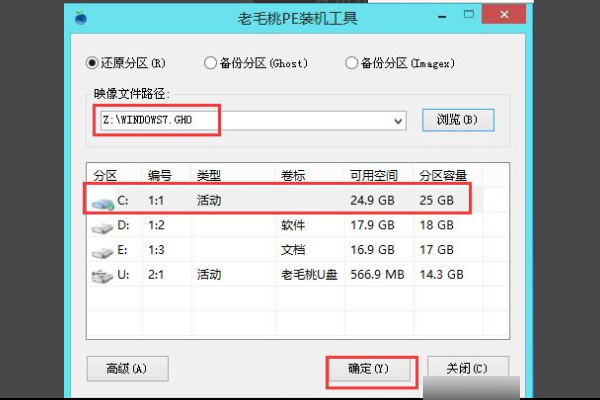Click partition number 1:2
Image resolution: width=600 pixels, height=400 pixels.
(156, 225)
